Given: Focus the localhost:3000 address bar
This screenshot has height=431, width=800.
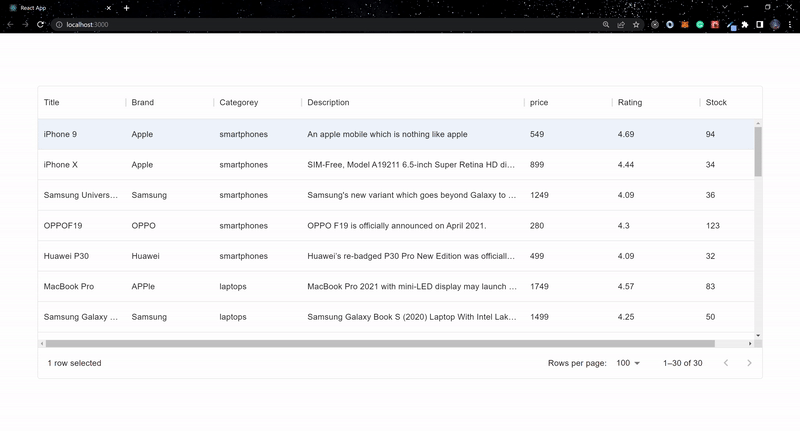Looking at the screenshot, I should (x=327, y=24).
